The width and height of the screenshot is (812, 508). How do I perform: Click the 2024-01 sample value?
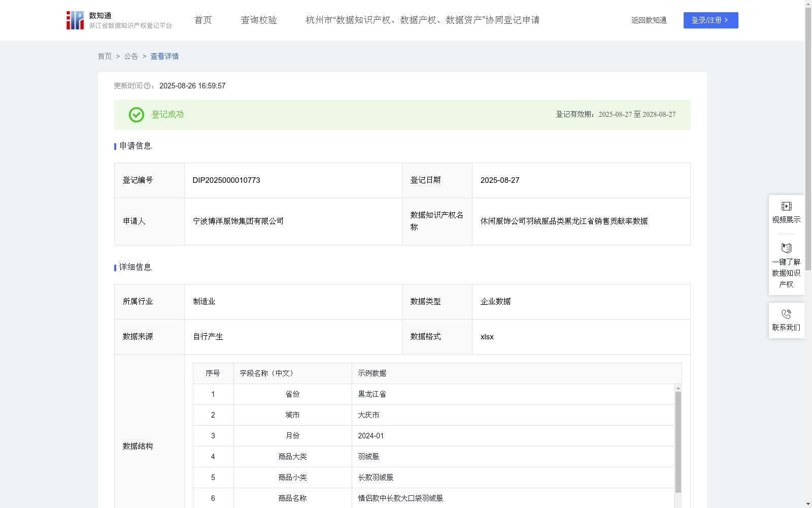[x=370, y=436]
